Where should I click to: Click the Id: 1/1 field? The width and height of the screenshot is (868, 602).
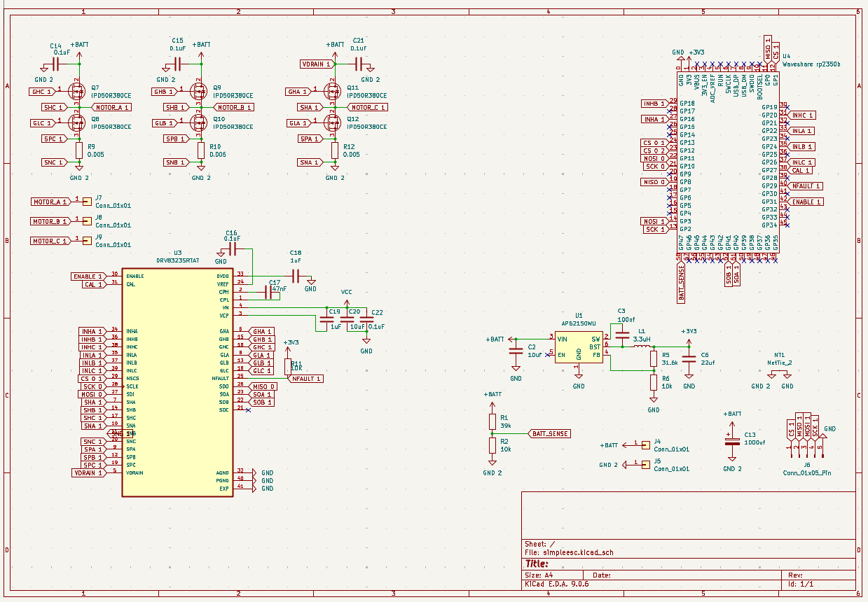[x=801, y=584]
